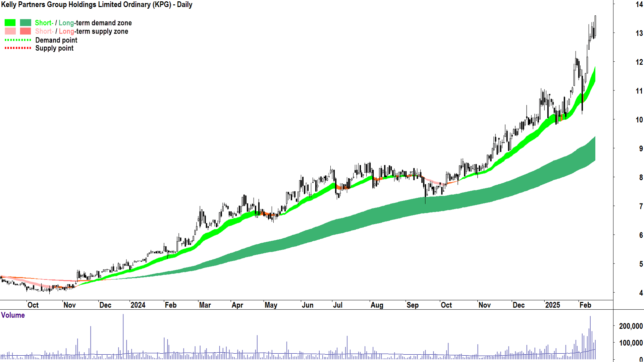Click the light pink short-term supply swatch
This screenshot has height=362, width=644.
coord(10,31)
